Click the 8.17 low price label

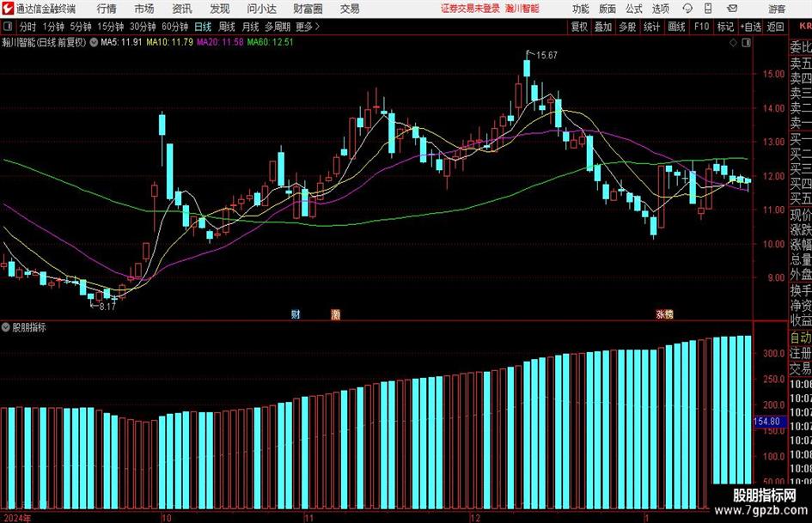coord(107,307)
